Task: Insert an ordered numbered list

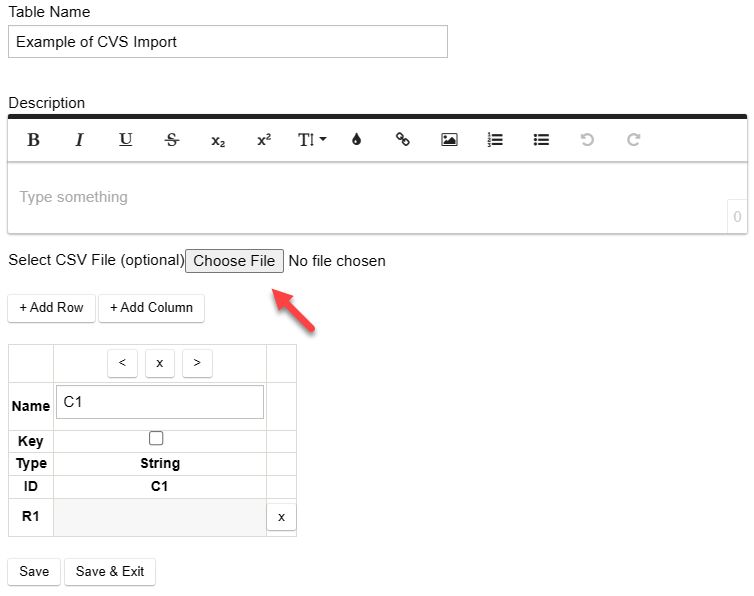Action: (x=495, y=140)
